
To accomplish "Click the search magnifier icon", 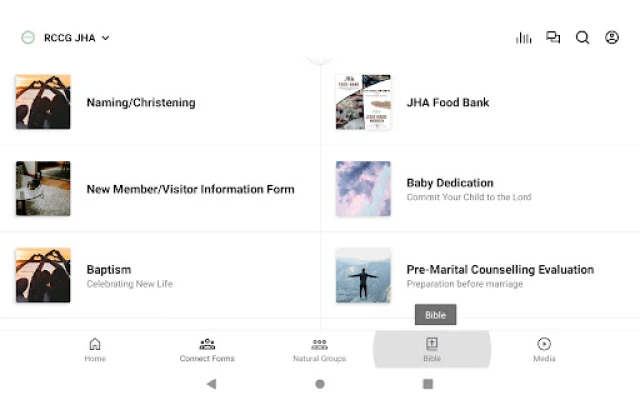I will (x=582, y=38).
